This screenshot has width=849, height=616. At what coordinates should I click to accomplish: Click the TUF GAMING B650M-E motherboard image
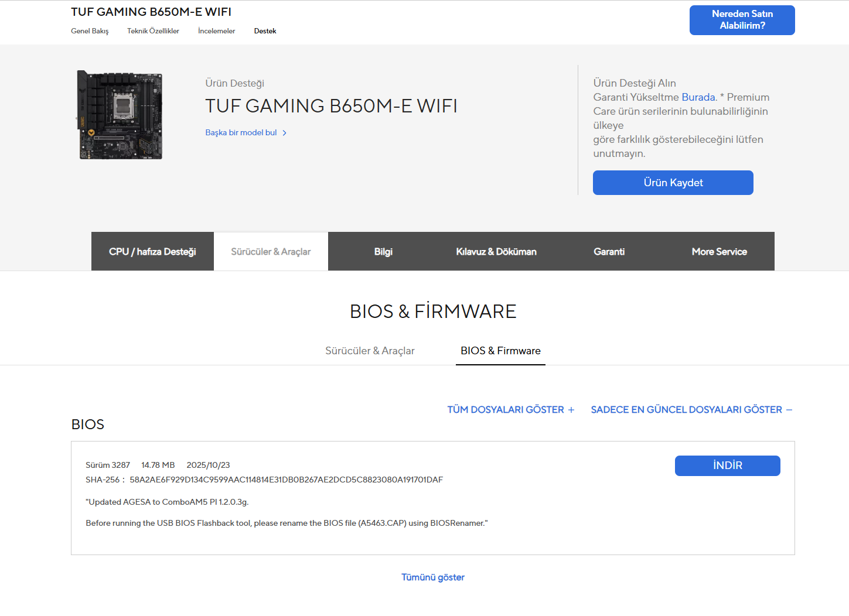120,115
